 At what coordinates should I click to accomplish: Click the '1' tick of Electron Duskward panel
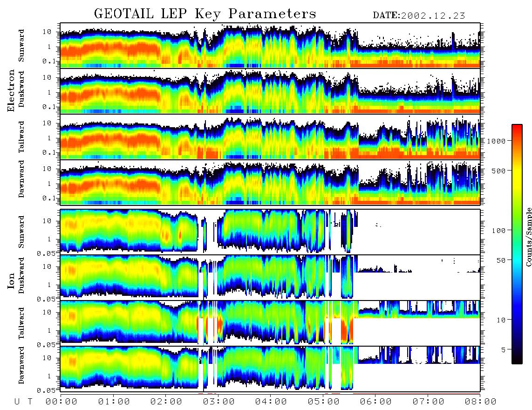tap(49, 92)
